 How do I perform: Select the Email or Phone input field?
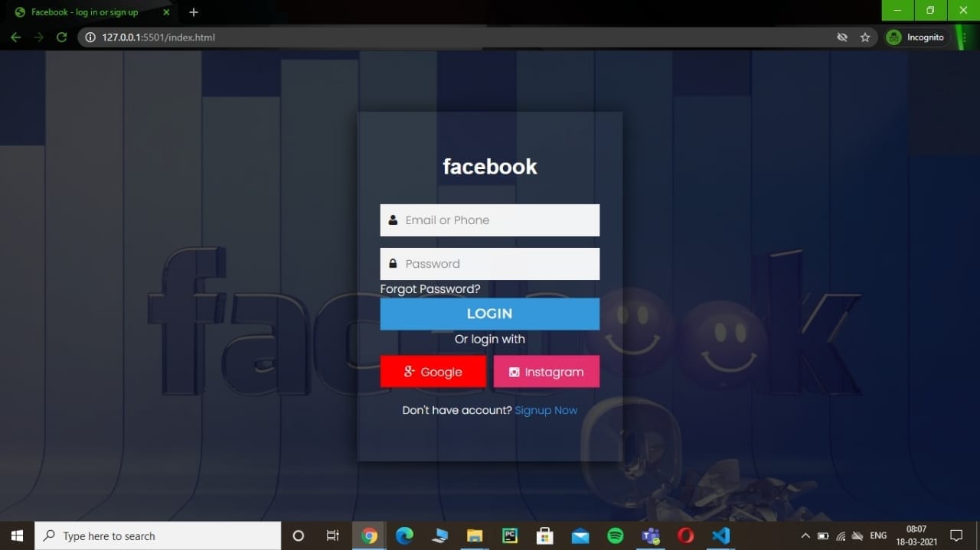(490, 220)
